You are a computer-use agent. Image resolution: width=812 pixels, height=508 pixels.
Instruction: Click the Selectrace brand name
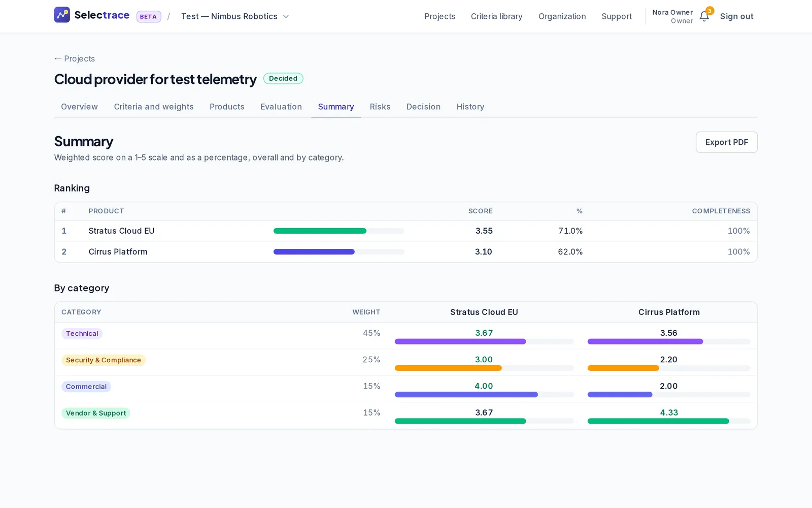click(x=102, y=15)
